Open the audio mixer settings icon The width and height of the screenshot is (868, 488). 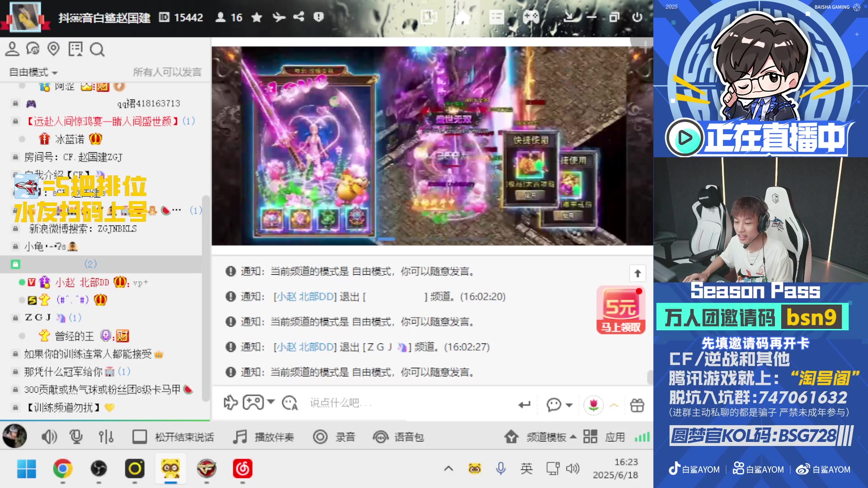click(x=106, y=436)
